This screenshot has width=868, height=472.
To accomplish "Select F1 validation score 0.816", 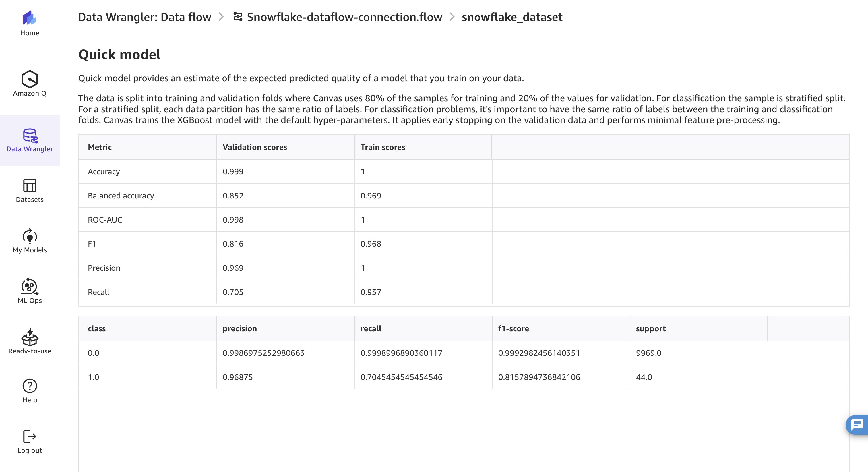I will click(x=233, y=244).
